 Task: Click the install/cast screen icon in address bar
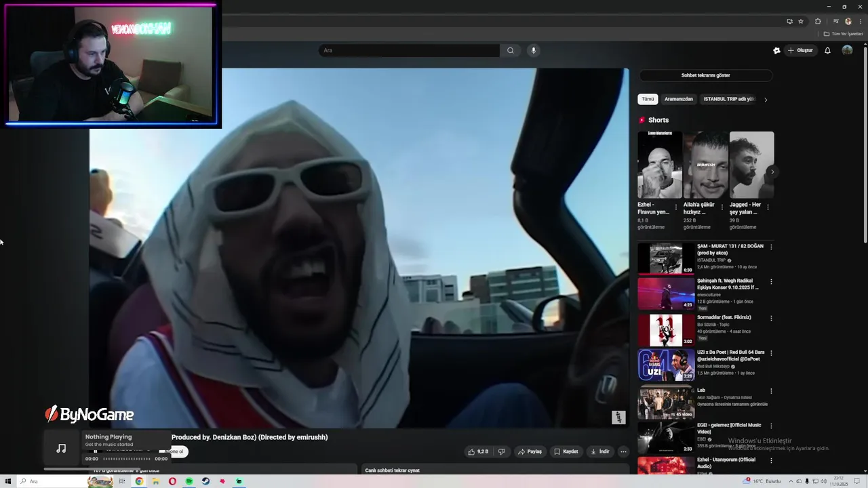click(x=790, y=21)
